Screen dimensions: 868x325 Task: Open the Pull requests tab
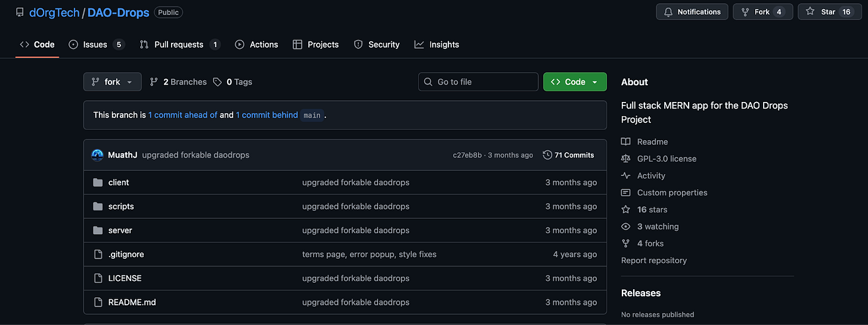click(x=180, y=45)
